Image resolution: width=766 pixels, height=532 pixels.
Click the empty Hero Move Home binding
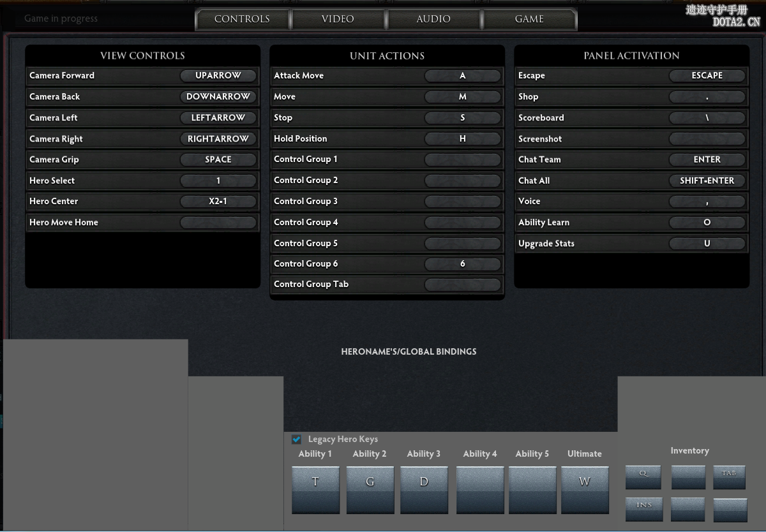(x=218, y=223)
